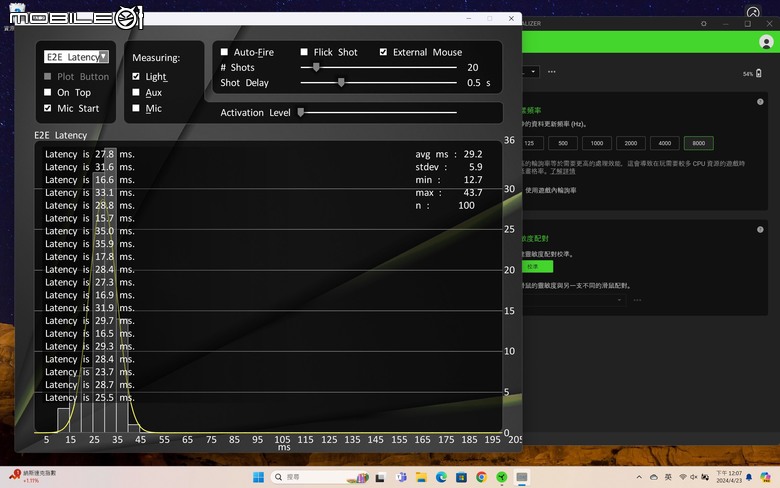Screen dimensions: 780x488
Task: Open the Windows Start menu
Action: 259,478
